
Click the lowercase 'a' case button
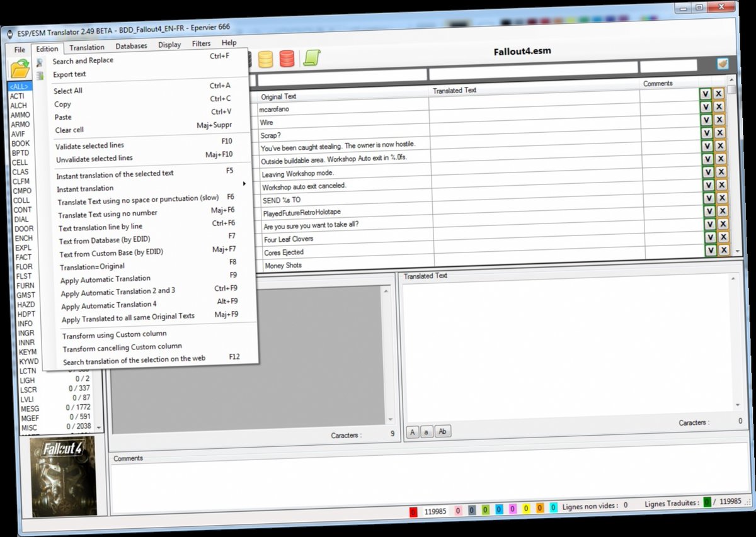(x=427, y=432)
